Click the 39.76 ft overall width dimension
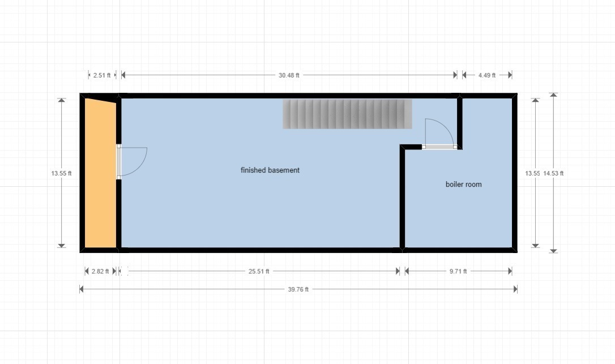Image resolution: width=615 pixels, height=364 pixels. point(298,289)
